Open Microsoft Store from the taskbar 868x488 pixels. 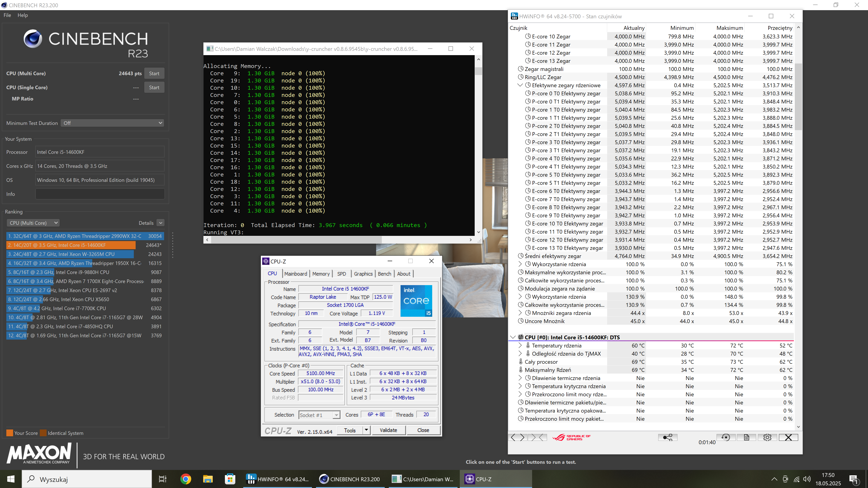point(230,479)
